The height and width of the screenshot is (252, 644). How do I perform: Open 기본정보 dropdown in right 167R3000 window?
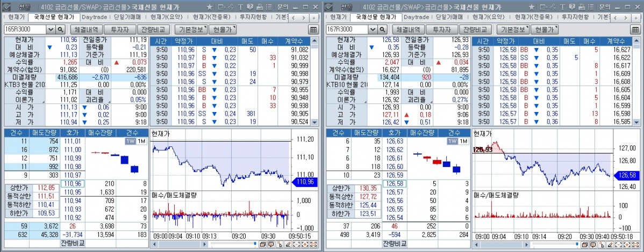pos(513,30)
